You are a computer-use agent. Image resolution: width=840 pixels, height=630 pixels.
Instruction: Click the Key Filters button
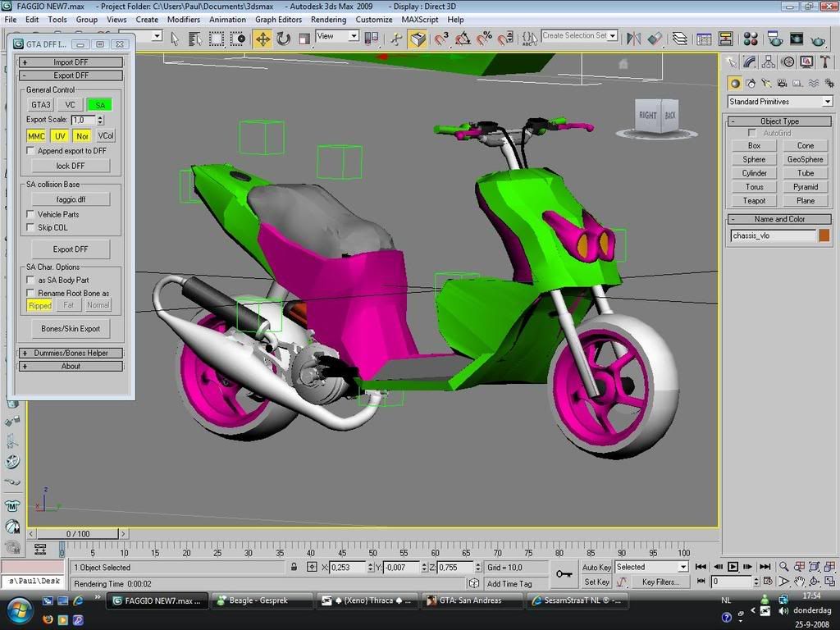pos(660,582)
